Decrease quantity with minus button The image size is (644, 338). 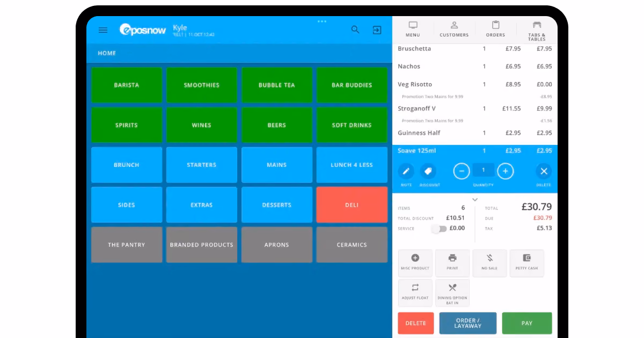462,171
